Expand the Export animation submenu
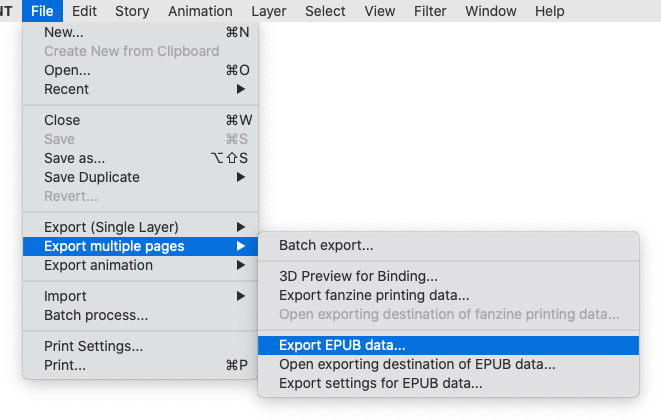Viewport: 661px width, 420px height. tap(98, 265)
